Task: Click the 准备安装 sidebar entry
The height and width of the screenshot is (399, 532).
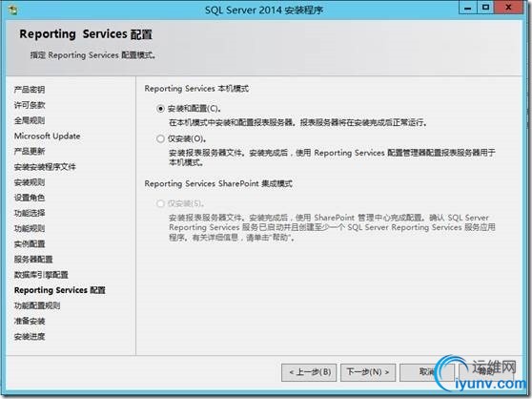Action: pos(30,322)
